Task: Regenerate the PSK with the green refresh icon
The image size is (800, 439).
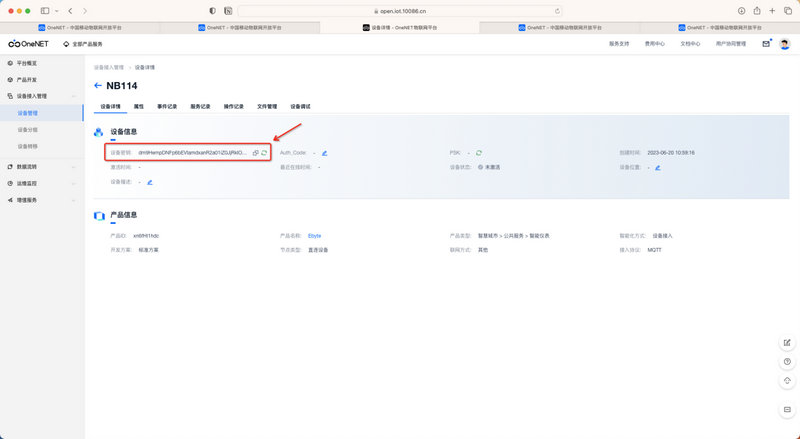Action: [479, 153]
